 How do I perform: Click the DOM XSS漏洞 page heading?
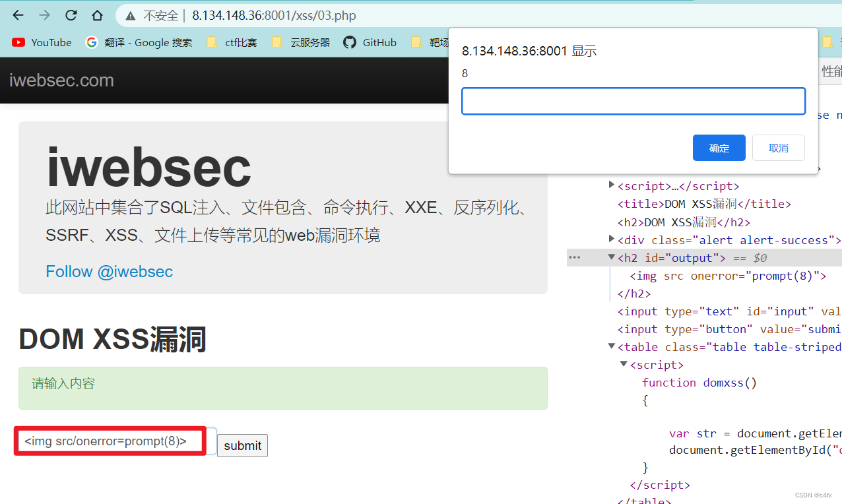click(113, 339)
